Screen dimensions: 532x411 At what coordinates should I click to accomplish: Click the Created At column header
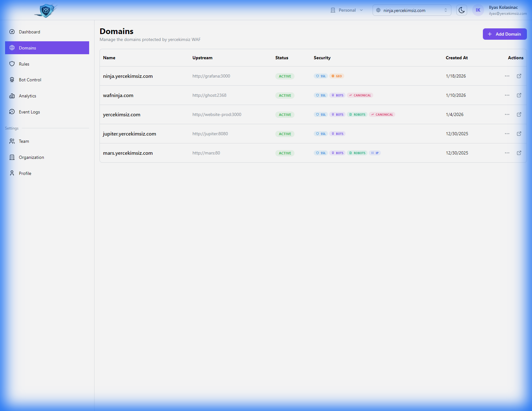(x=457, y=58)
